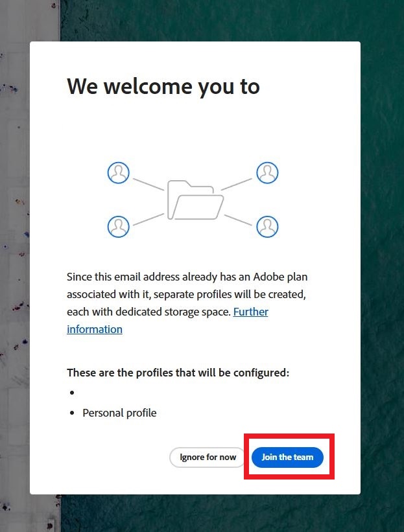Click the word information in the link
Screen dimensions: 404x532
95,329
